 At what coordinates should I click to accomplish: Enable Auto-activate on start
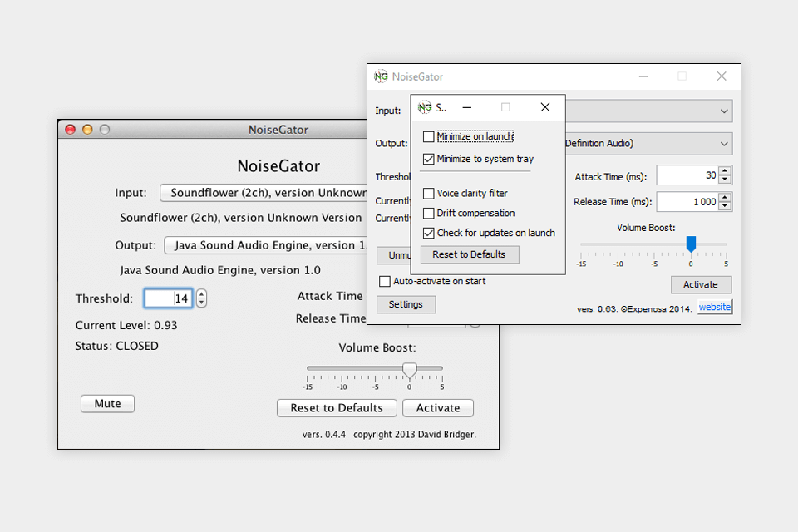click(x=385, y=281)
